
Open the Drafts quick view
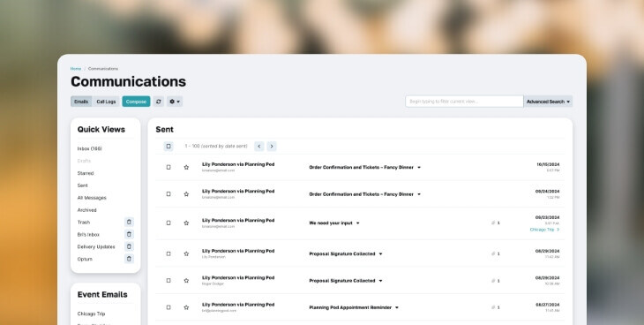84,161
